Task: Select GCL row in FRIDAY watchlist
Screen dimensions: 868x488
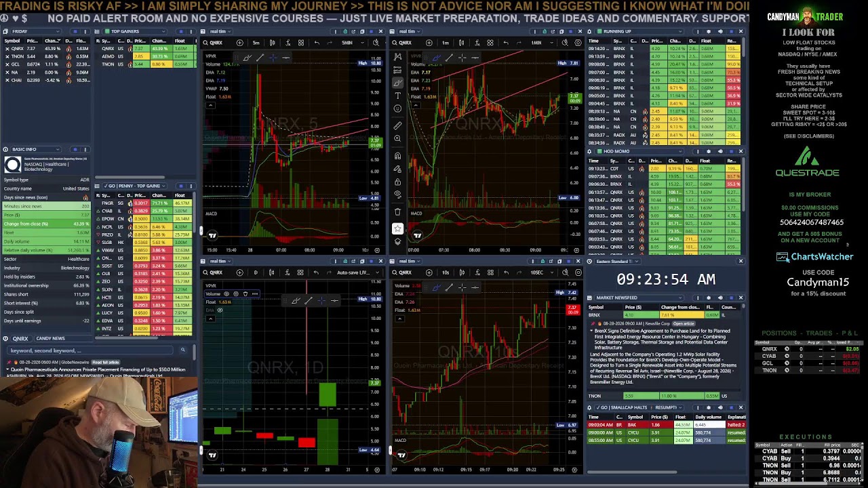Action: click(x=46, y=64)
